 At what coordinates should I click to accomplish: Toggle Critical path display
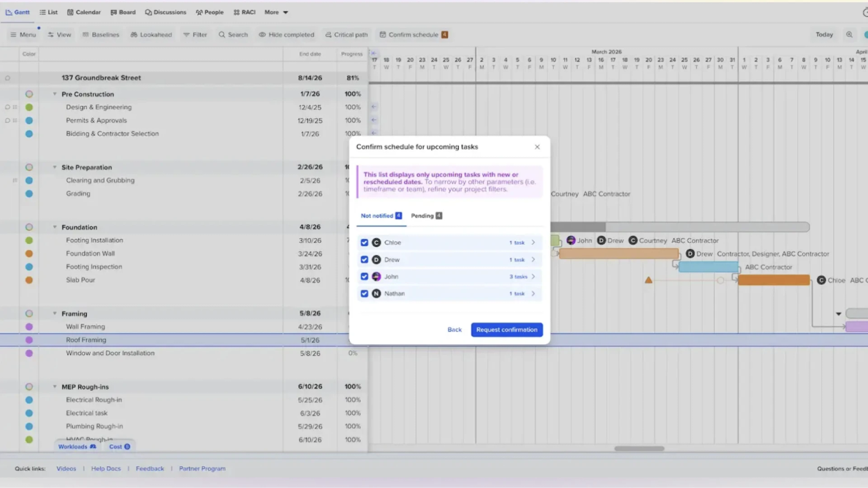pos(346,35)
